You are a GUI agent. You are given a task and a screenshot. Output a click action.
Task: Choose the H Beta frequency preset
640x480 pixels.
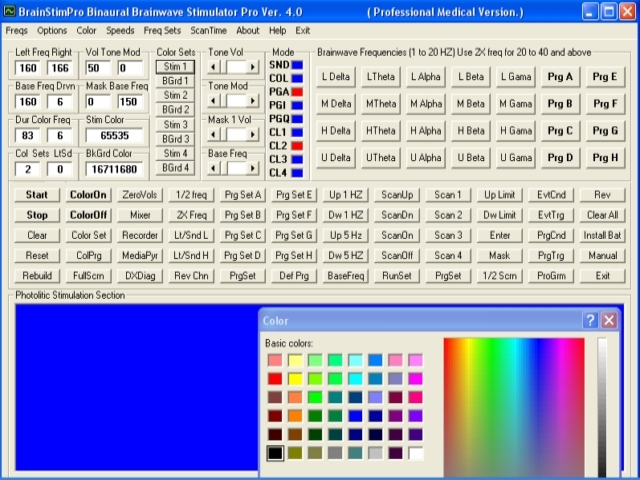click(471, 131)
